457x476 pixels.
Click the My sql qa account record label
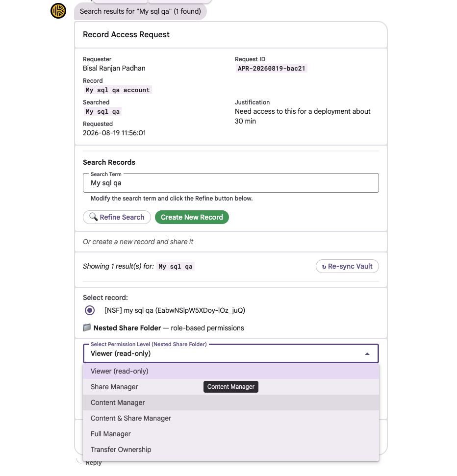point(118,90)
